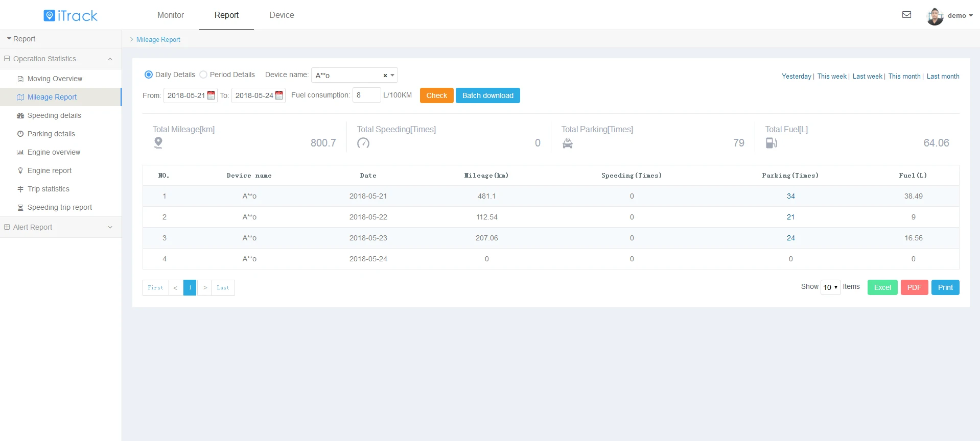The height and width of the screenshot is (441, 980).
Task: Open the Show items per page dropdown
Action: coord(830,287)
